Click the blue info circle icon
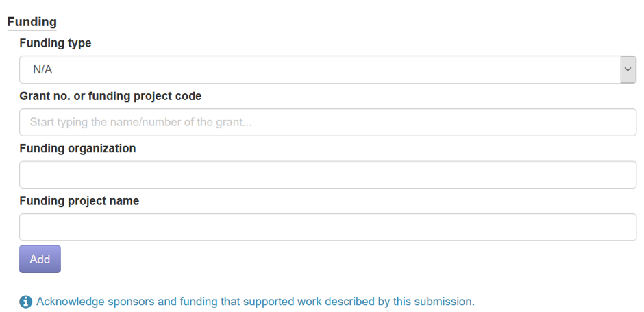The width and height of the screenshot is (644, 312). (25, 302)
